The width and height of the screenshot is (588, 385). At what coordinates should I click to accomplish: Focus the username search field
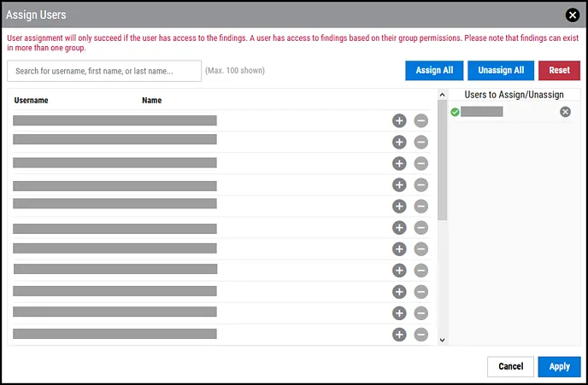tap(104, 71)
